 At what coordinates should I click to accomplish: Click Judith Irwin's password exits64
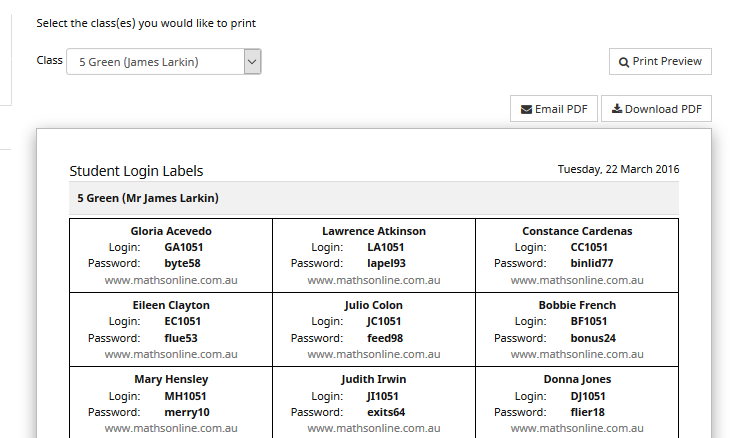(x=386, y=413)
